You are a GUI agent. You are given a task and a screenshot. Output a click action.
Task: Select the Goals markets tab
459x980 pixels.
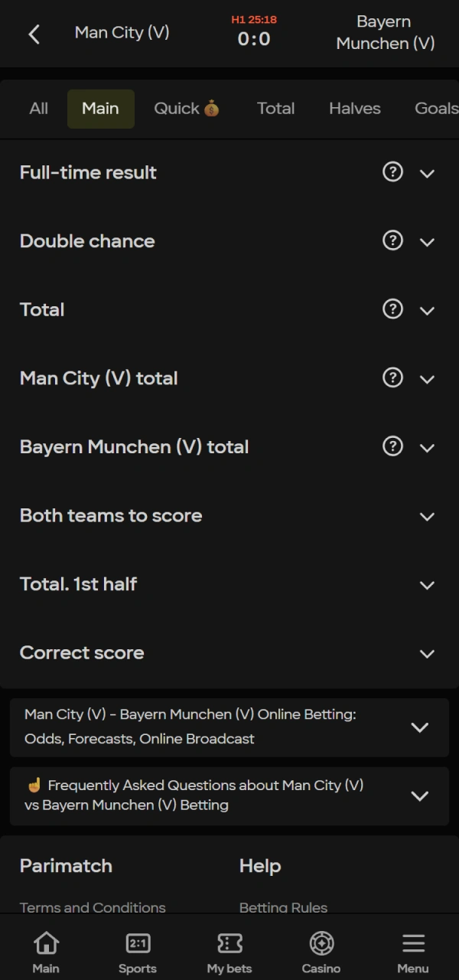(436, 108)
